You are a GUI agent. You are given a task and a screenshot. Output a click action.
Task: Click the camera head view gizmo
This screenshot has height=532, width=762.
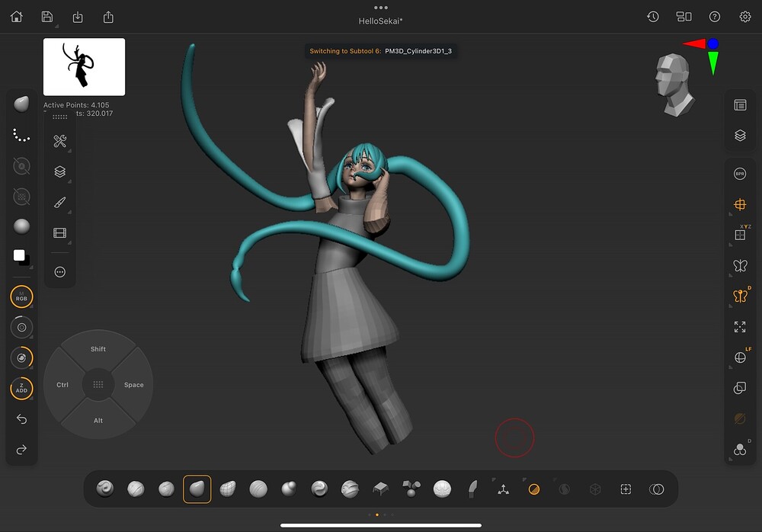tap(674, 85)
